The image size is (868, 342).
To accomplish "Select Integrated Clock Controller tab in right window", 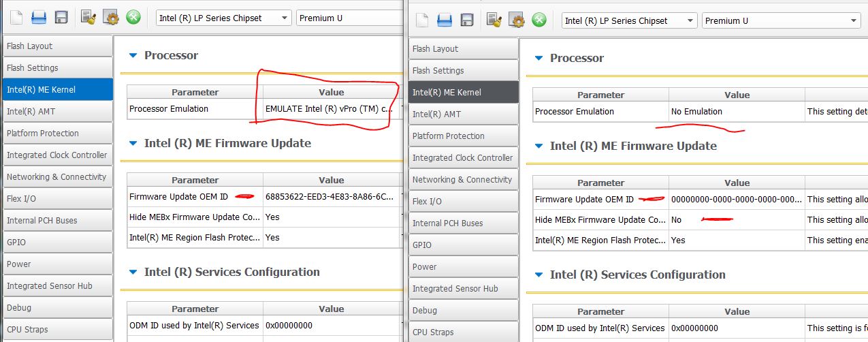I will pyautogui.click(x=463, y=158).
